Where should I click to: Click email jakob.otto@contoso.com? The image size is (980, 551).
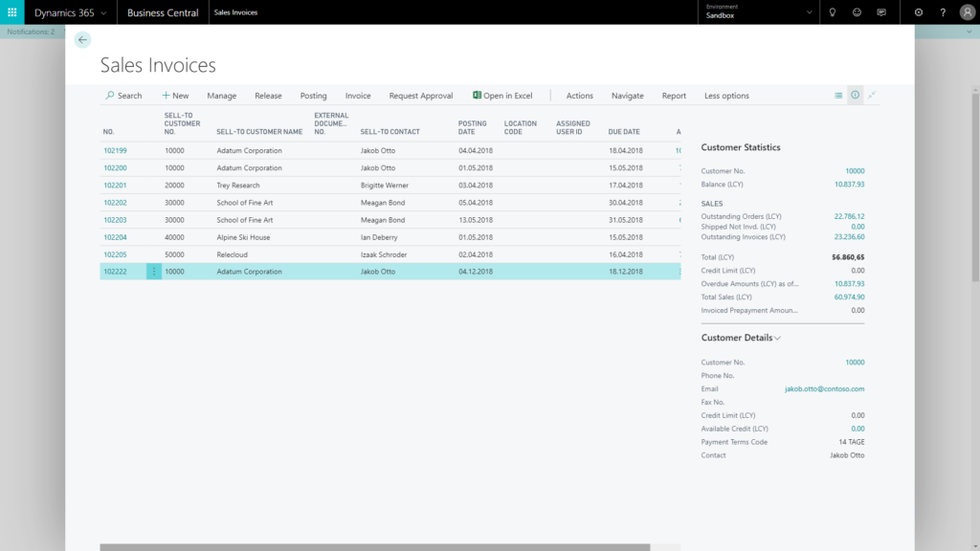pos(824,388)
